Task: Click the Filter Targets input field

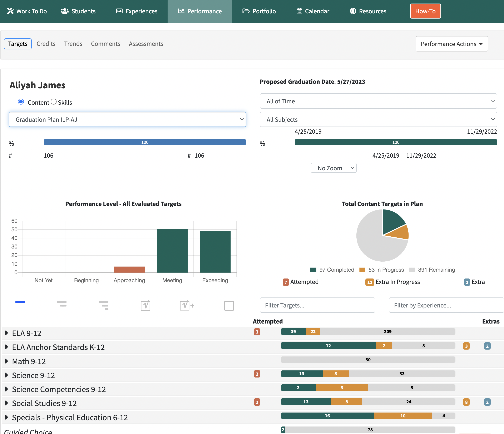Action: pyautogui.click(x=317, y=305)
